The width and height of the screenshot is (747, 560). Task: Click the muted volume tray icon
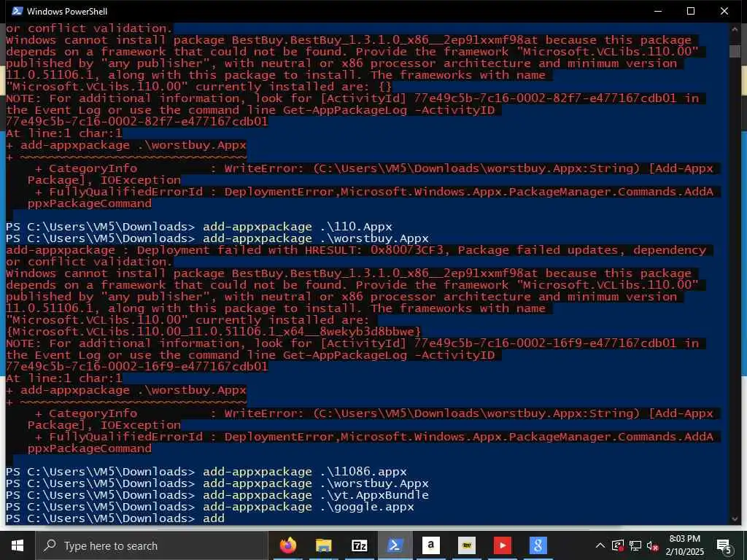(653, 545)
